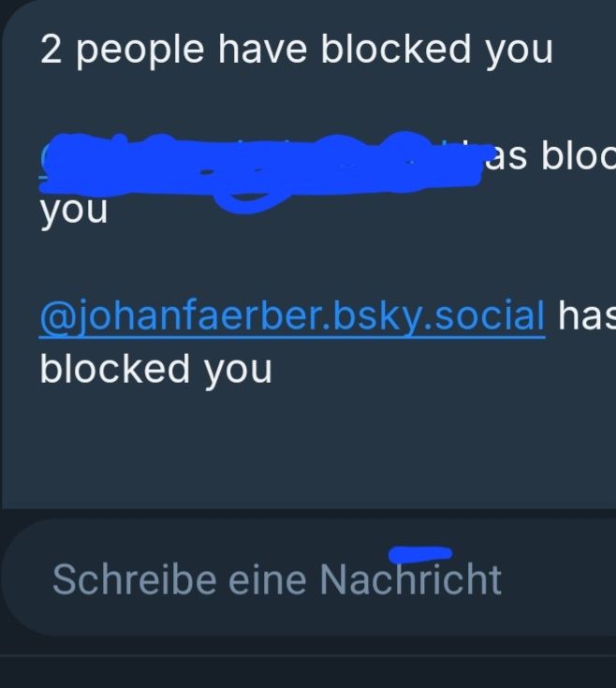The width and height of the screenshot is (616, 688).
Task: Click the dark bar beneath the message field
Action: click(x=308, y=672)
